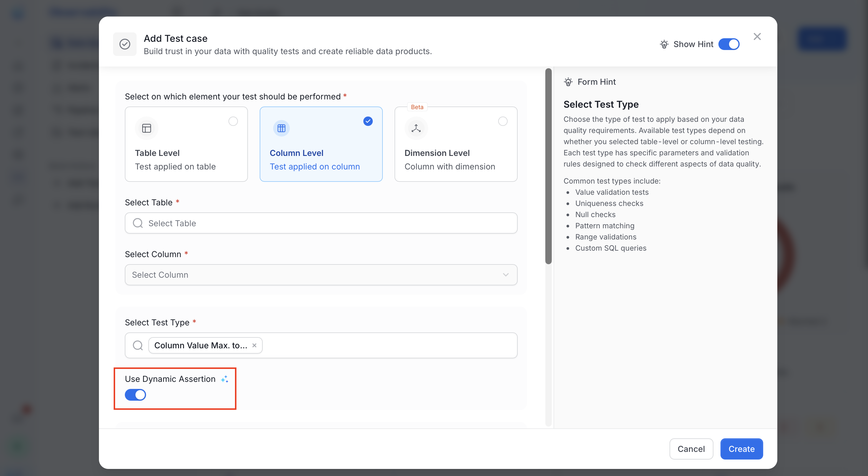Remove the Column Value Max. tag
Viewport: 868px width, 476px height.
tap(254, 345)
